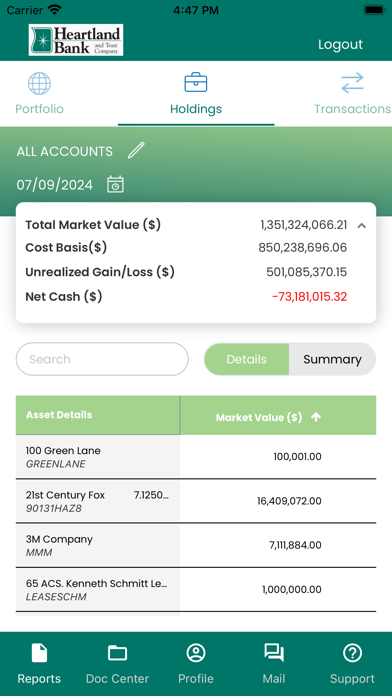This screenshot has height=696, width=392.
Task: Sort by the Asset Details column header
Action: (98, 415)
